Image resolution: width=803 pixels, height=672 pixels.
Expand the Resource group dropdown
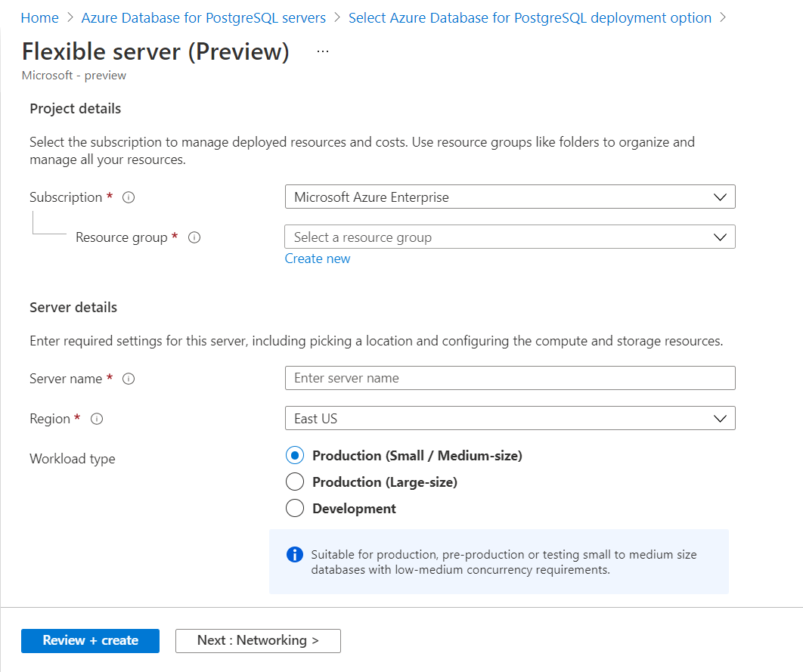click(x=510, y=237)
